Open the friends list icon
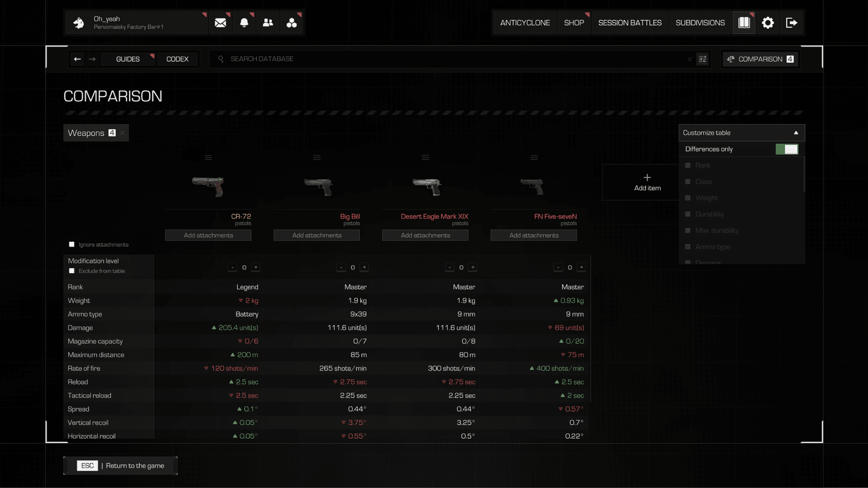 pyautogui.click(x=268, y=23)
